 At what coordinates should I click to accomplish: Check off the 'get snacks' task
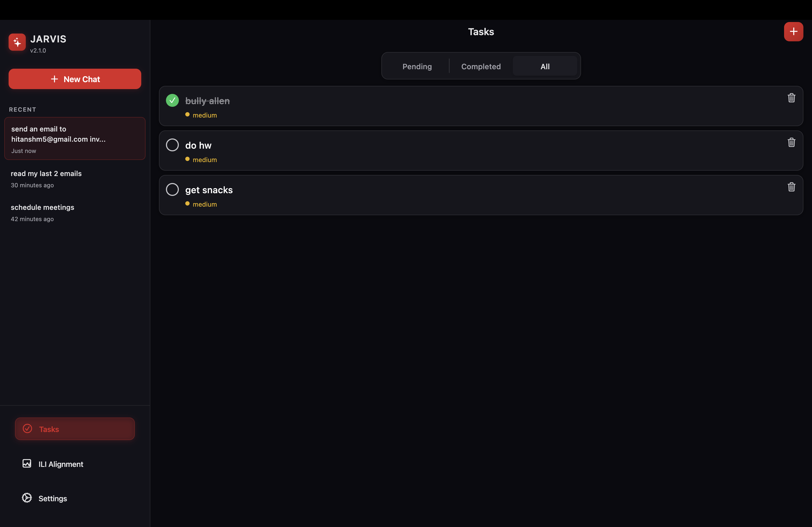(x=172, y=189)
